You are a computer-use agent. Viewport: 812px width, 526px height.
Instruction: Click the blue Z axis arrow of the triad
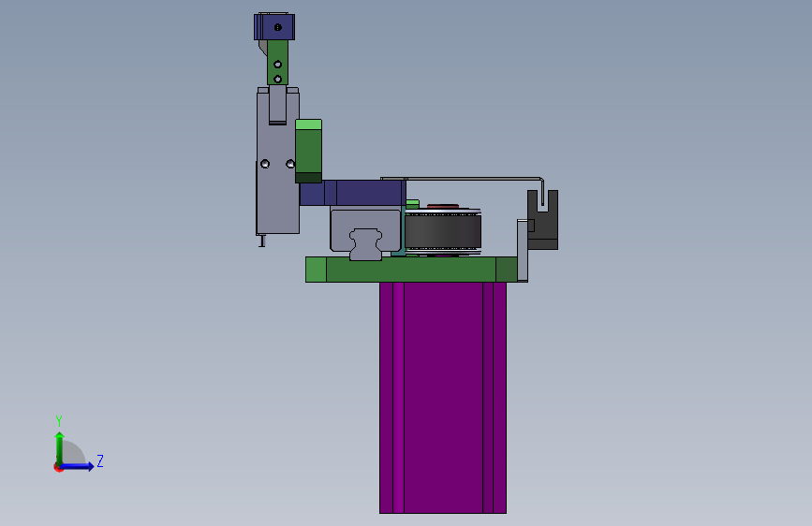pyautogui.click(x=78, y=466)
